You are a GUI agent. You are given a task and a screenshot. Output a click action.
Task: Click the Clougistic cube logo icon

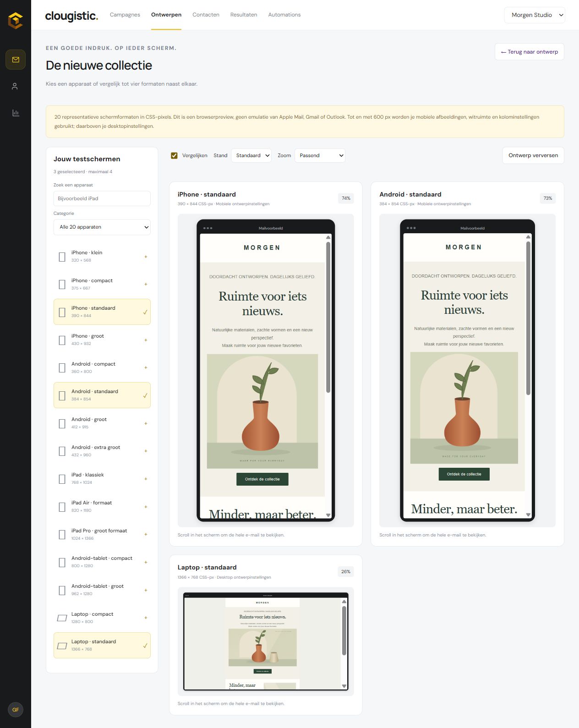(16, 21)
